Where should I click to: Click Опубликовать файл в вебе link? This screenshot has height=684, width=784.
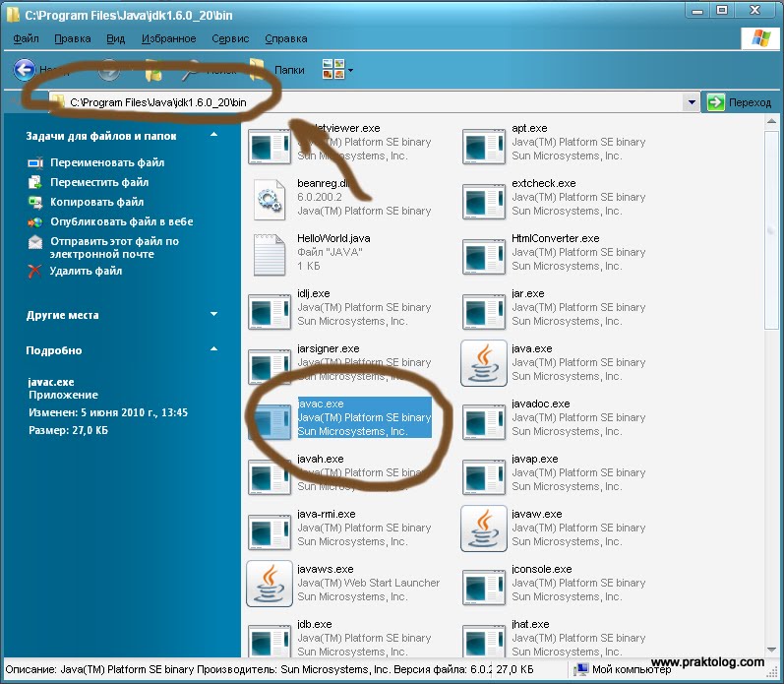point(122,221)
